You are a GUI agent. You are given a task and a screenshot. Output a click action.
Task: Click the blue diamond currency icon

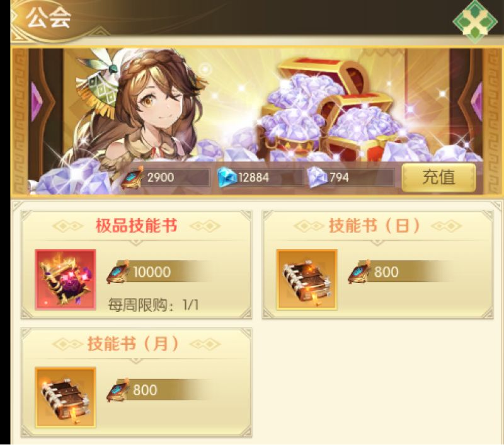tap(227, 178)
